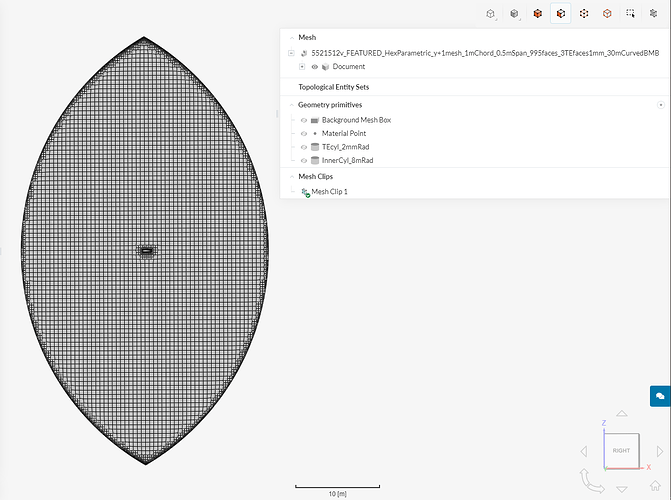671x500 pixels.
Task: Select the 5521512v_FEATURED_HexParametric mesh entry
Action: point(485,53)
